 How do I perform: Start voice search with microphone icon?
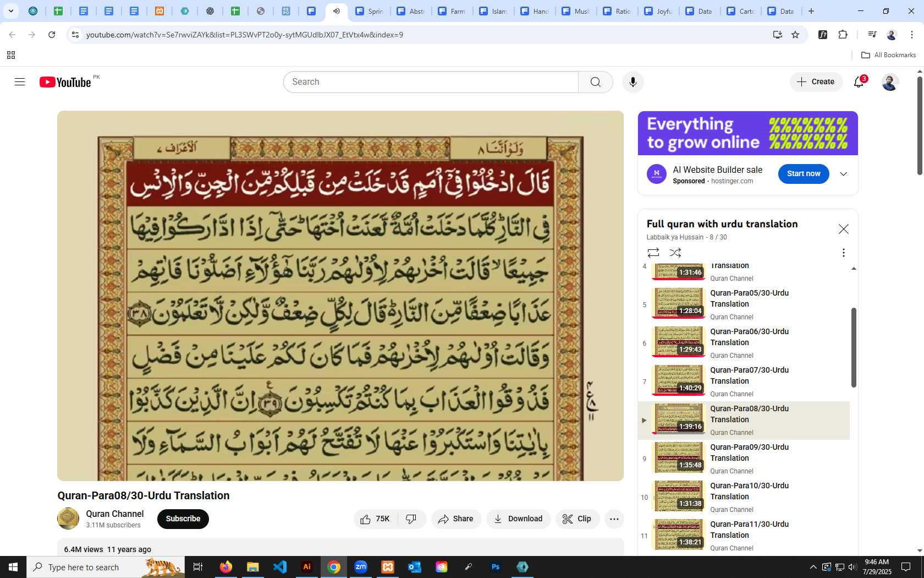[633, 82]
